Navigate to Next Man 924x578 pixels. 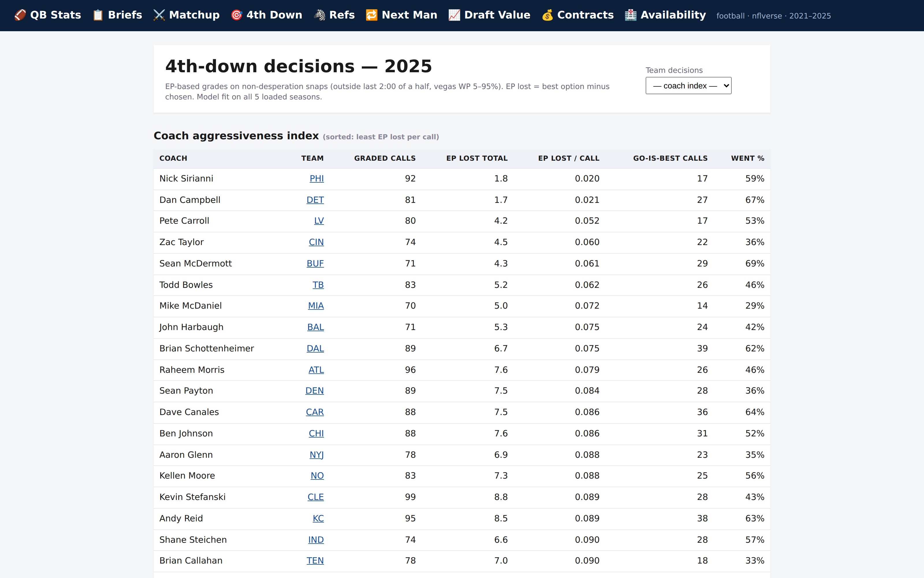(402, 15)
